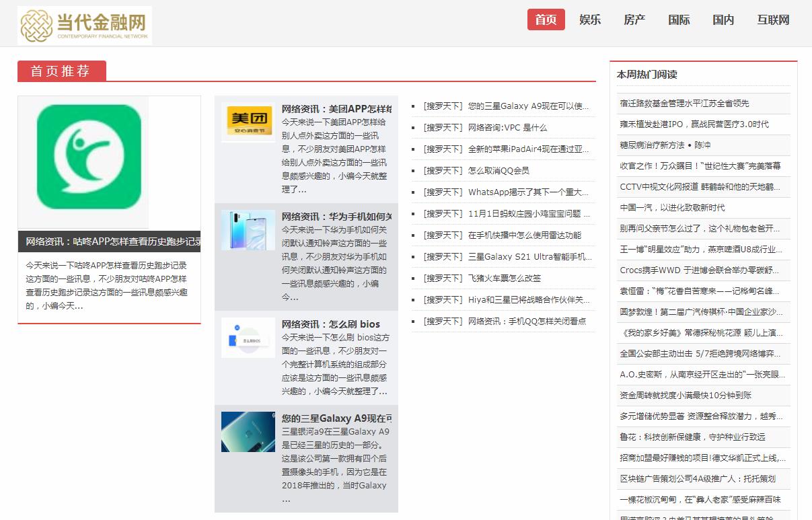Open article 网络资讯：美团APP怎样给
This screenshot has height=520, width=812.
click(x=336, y=109)
